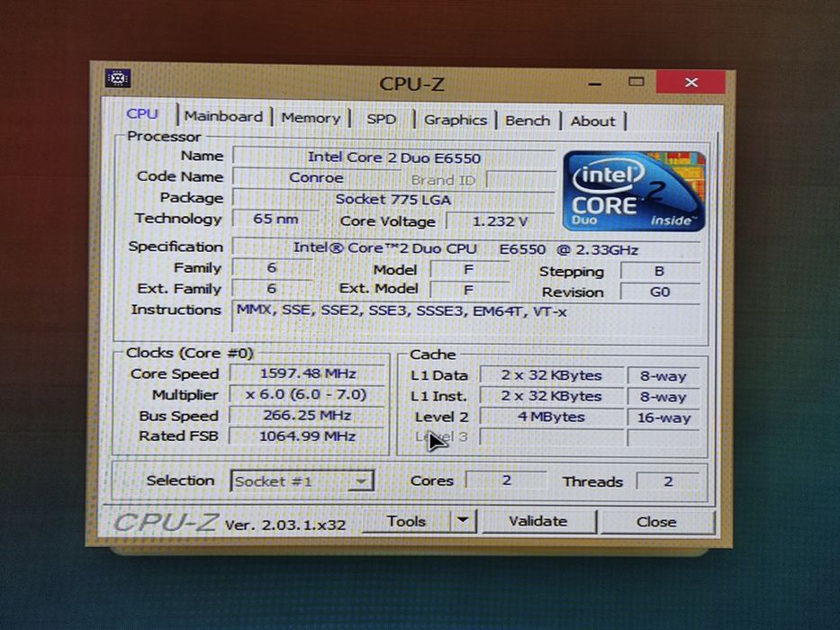Image resolution: width=840 pixels, height=630 pixels.
Task: Click the Model value F
Action: 469,269
